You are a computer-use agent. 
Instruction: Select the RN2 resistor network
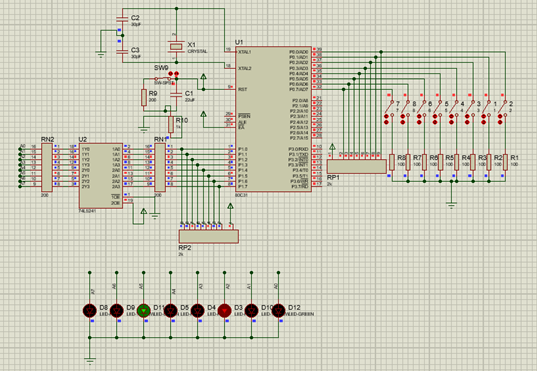pyautogui.click(x=47, y=167)
